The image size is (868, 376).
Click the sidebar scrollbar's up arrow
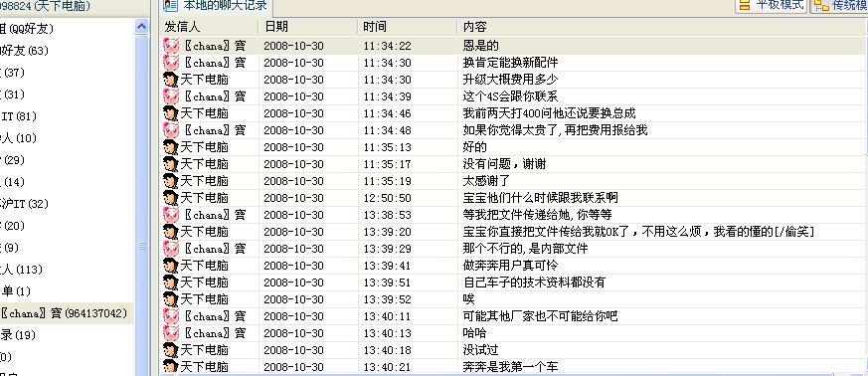point(142,27)
